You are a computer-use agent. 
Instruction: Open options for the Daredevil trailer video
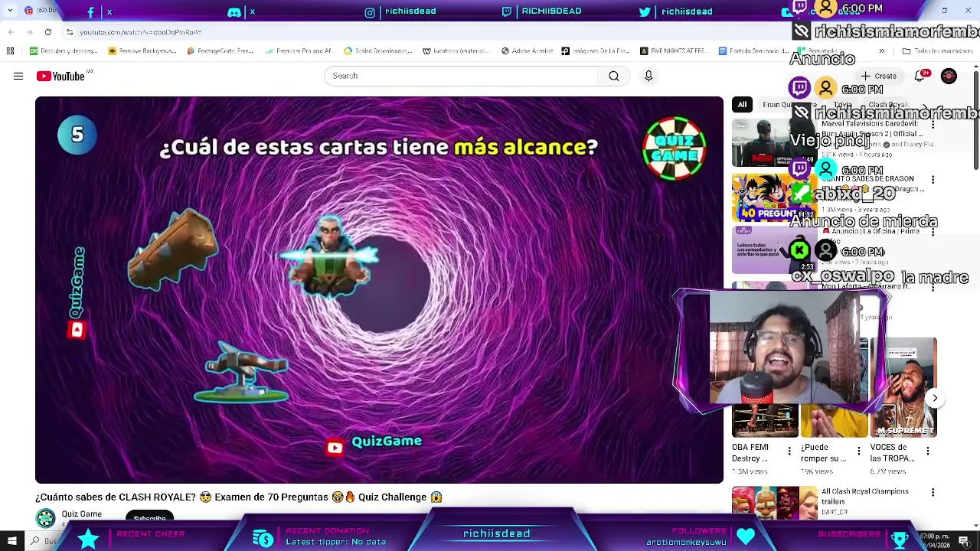click(933, 125)
